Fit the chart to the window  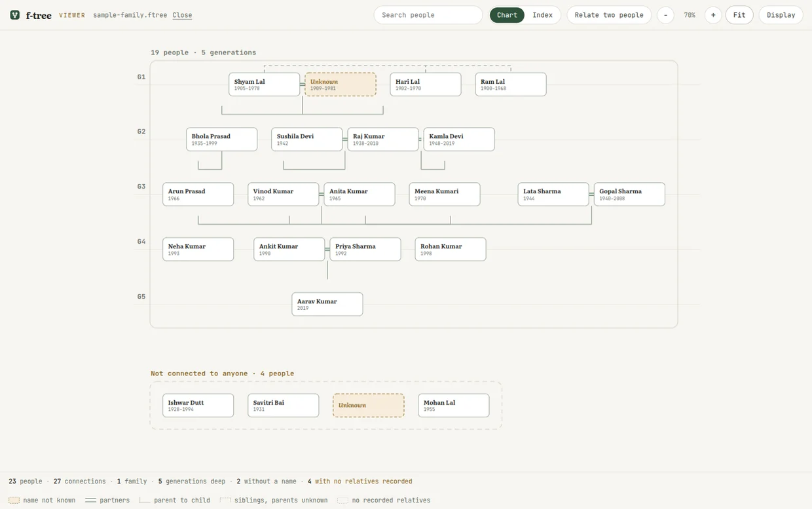[739, 15]
